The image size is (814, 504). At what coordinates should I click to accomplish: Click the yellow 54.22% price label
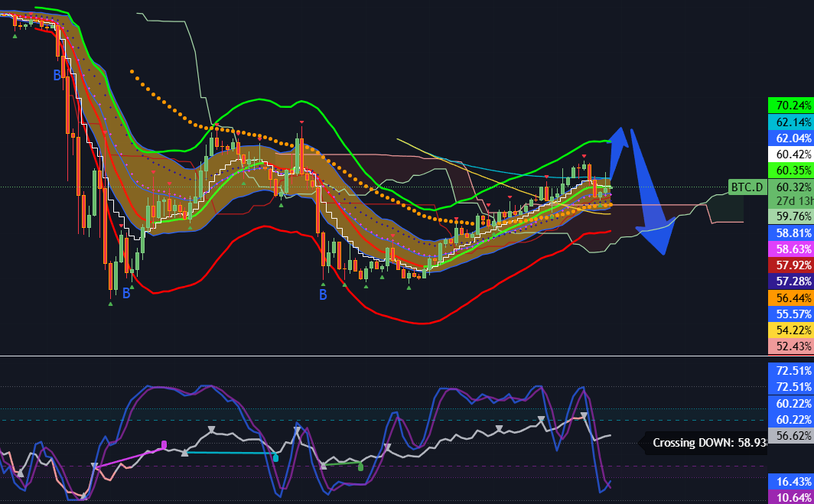coord(790,330)
